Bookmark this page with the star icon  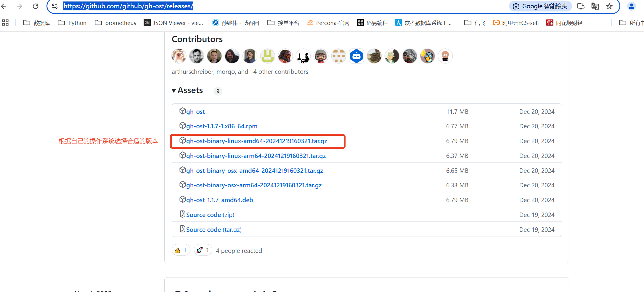click(609, 6)
